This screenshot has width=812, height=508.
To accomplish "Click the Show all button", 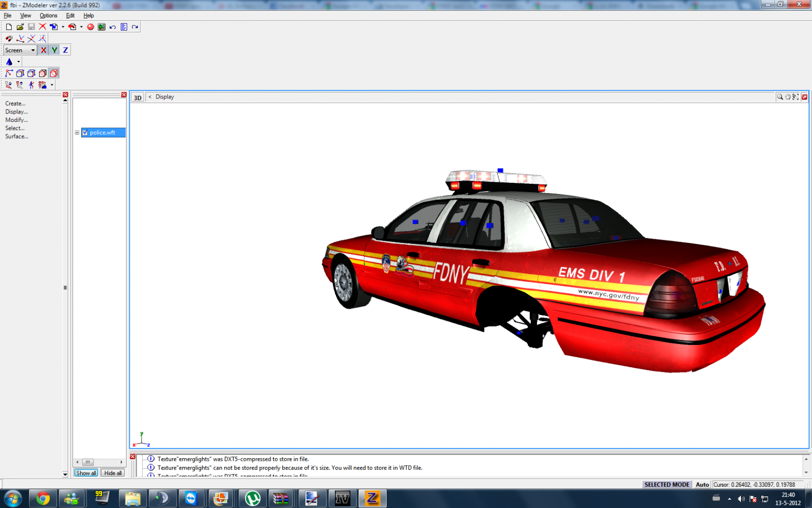I will (86, 473).
